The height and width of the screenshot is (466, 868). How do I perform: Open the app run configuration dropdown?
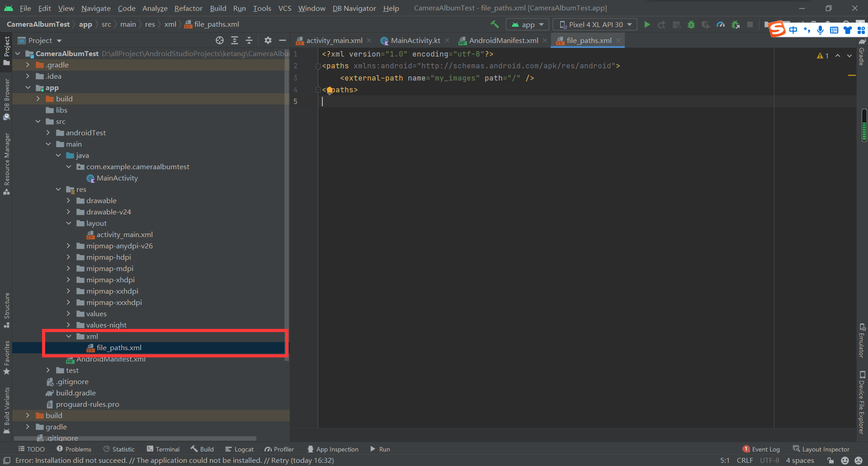click(527, 24)
